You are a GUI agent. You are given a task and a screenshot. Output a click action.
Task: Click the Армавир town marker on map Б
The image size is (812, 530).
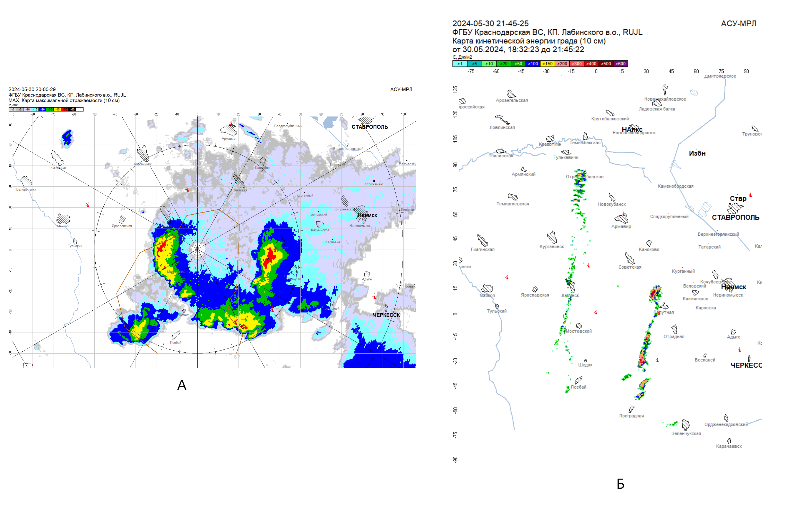coord(621,219)
